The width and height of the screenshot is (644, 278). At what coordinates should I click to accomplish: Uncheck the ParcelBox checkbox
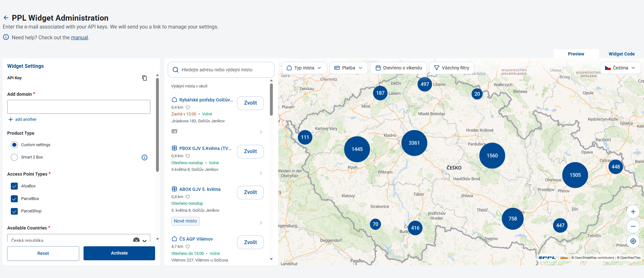[x=14, y=199]
